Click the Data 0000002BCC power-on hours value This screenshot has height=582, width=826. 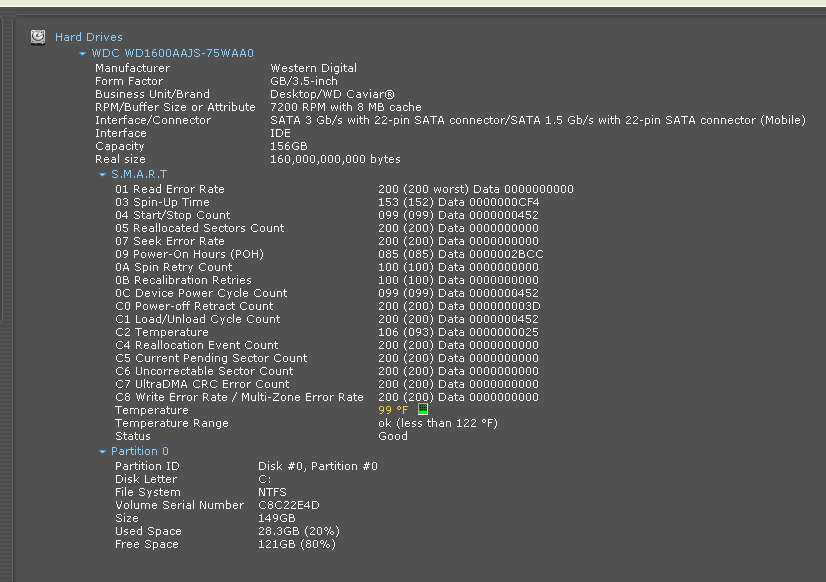coord(491,254)
